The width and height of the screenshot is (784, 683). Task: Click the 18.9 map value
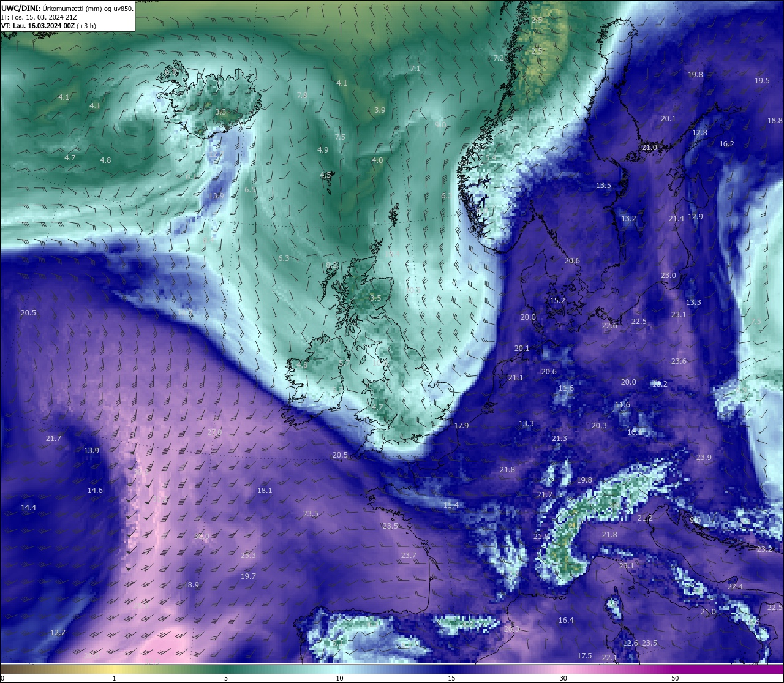tap(191, 585)
